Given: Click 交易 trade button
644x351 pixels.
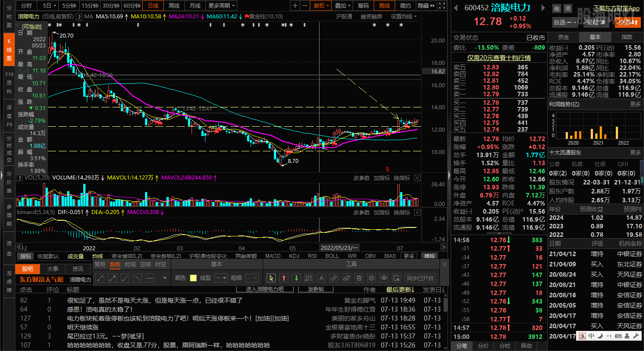Looking at the screenshot, I should pyautogui.click(x=627, y=22).
